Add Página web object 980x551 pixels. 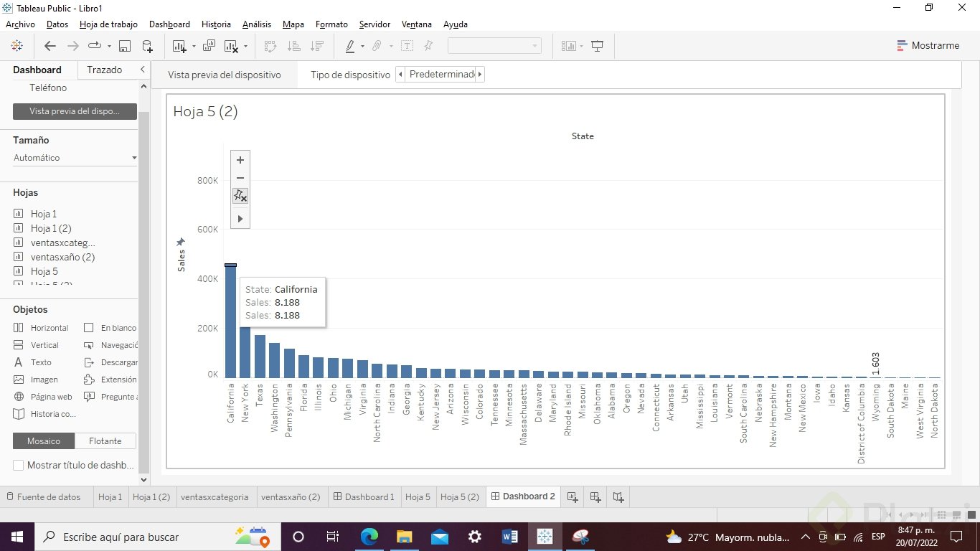click(x=42, y=397)
